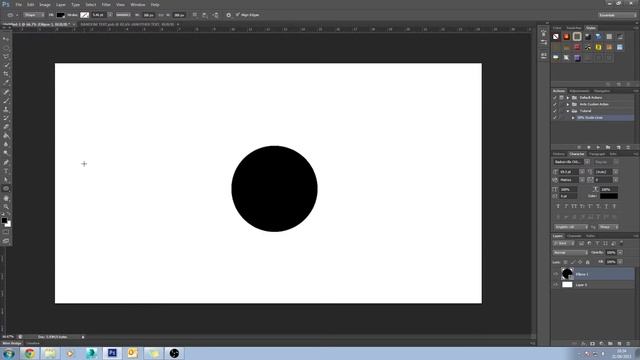Switch to the Paragraph tab

point(597,154)
